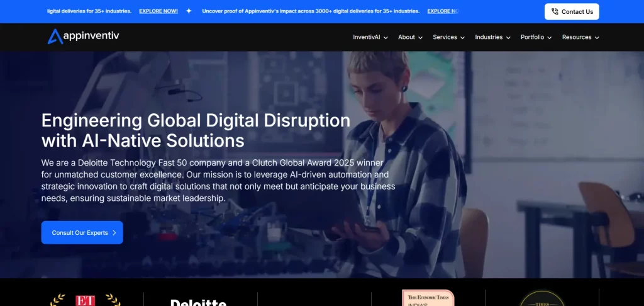
Task: Click the Deloitte logo
Action: point(198,302)
